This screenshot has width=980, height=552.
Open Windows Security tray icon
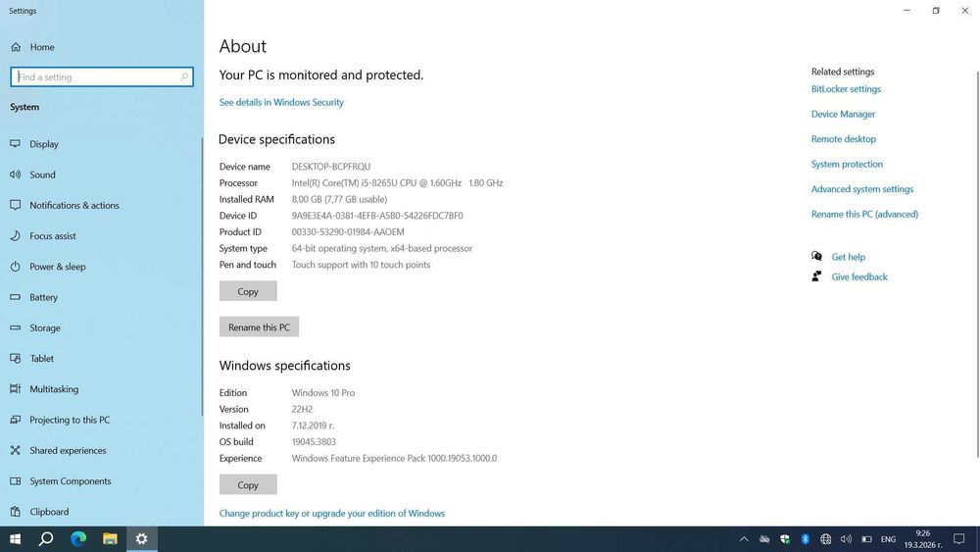tap(784, 539)
